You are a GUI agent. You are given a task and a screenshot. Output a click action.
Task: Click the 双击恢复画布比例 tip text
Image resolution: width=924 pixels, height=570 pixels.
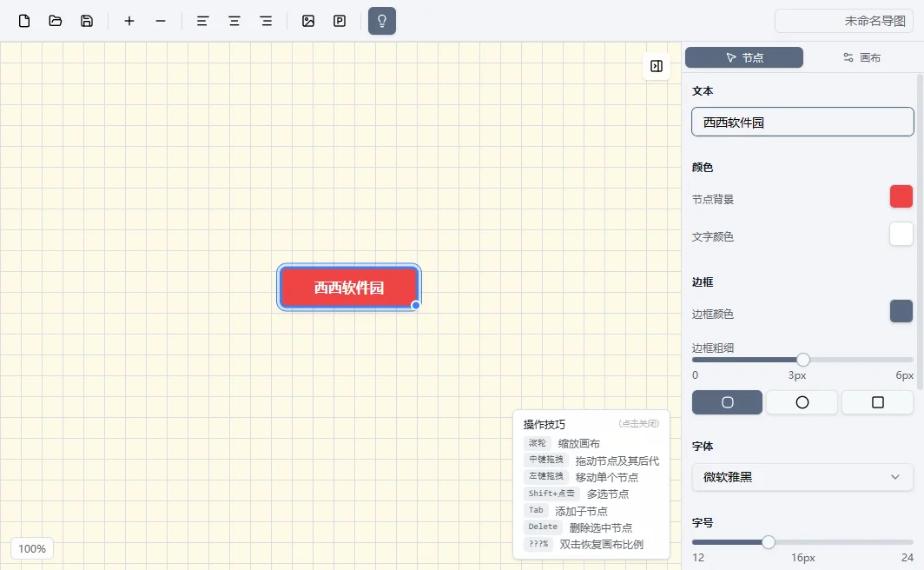tap(601, 544)
